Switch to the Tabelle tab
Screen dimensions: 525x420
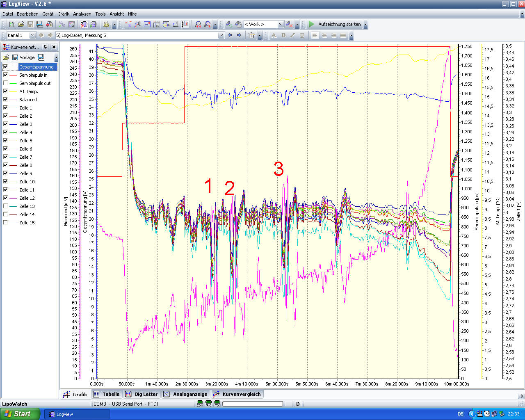coord(107,394)
